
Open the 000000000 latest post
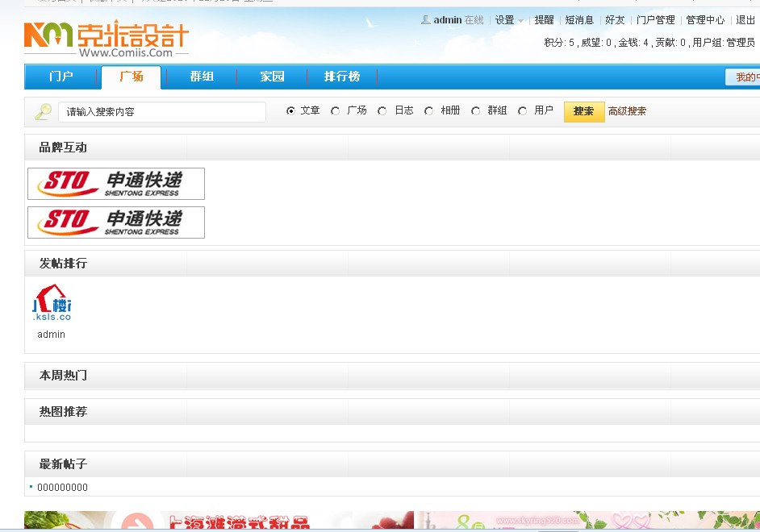62,488
